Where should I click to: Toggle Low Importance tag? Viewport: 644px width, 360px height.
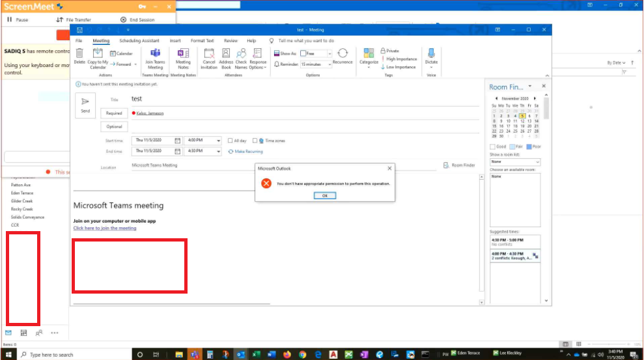[399, 67]
